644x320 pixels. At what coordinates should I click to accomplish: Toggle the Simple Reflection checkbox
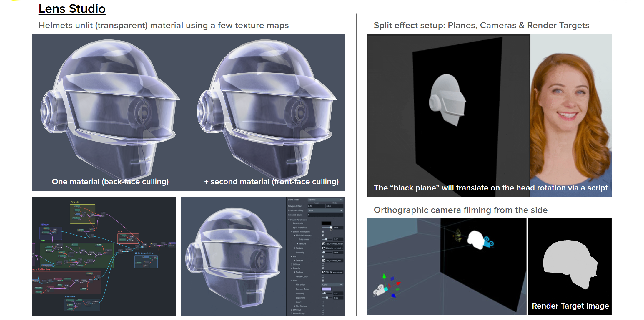323,232
